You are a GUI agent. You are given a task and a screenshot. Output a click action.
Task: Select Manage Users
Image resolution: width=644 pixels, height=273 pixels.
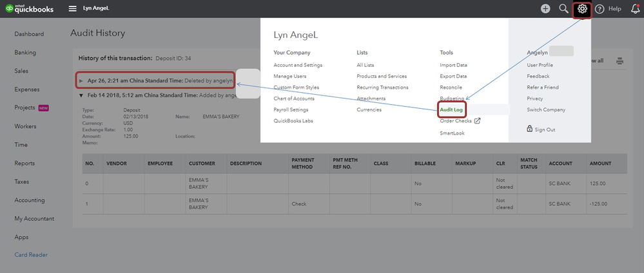(290, 77)
